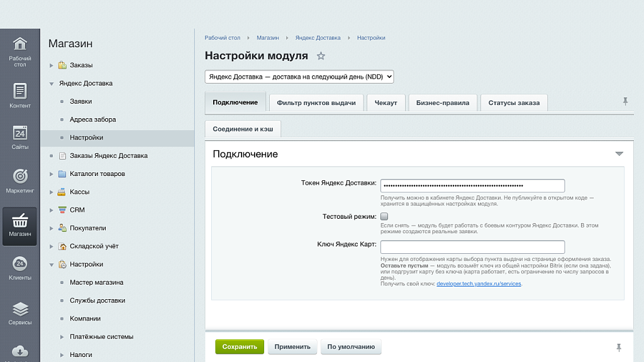Click the cloud download icon in sidebar

point(19,351)
